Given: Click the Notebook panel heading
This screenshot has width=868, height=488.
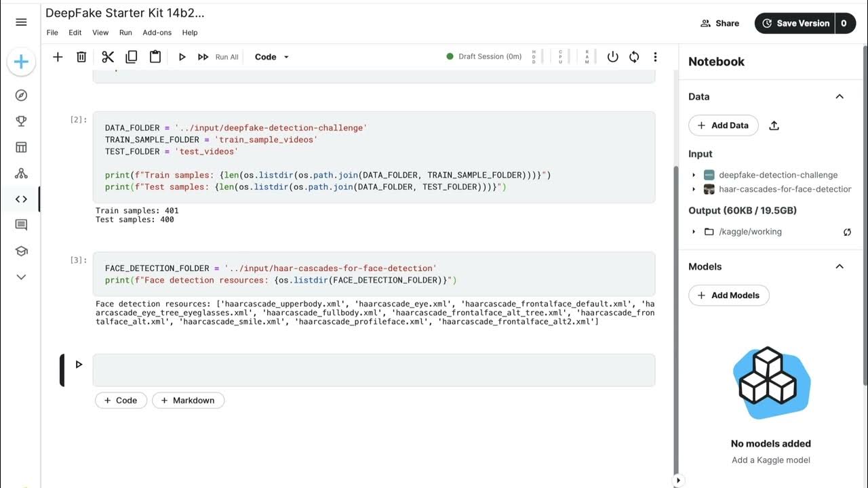Looking at the screenshot, I should pyautogui.click(x=716, y=62).
